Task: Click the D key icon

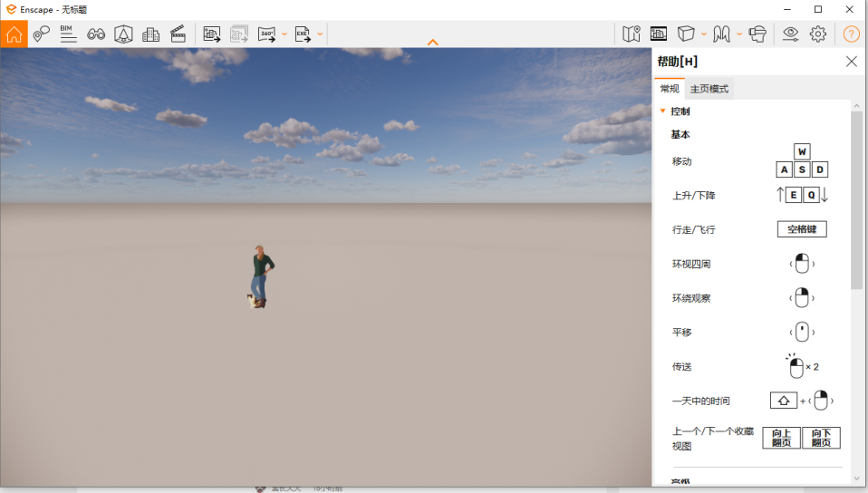Action: [820, 169]
